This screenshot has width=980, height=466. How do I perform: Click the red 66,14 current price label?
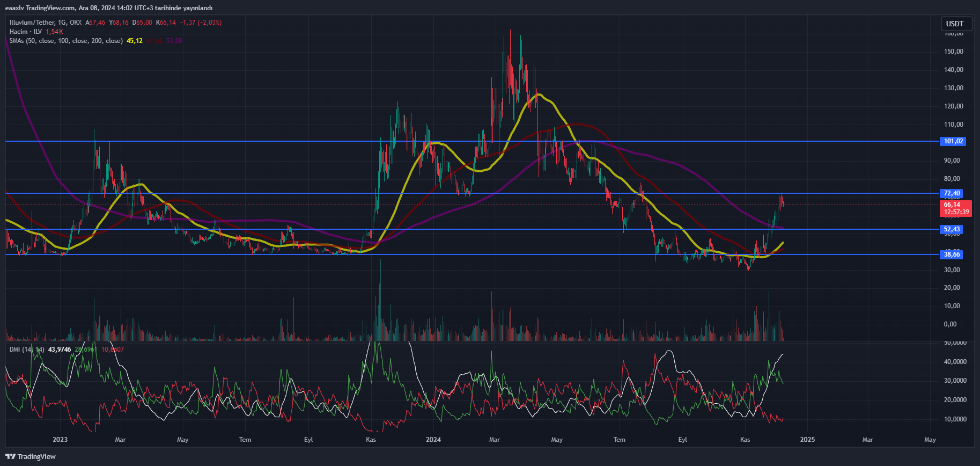(952, 205)
